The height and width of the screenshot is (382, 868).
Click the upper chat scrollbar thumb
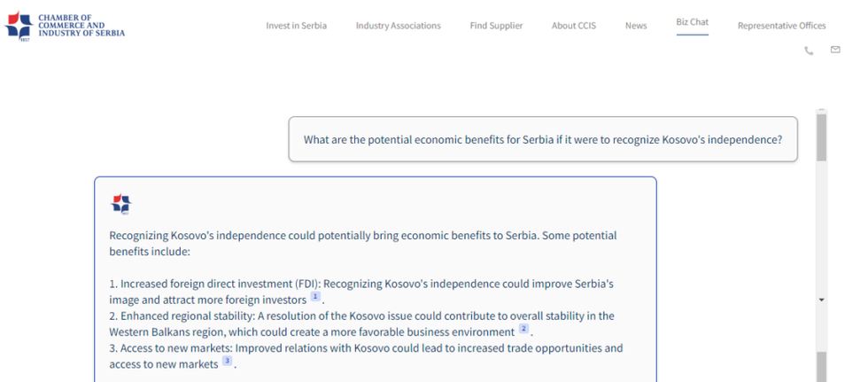[x=821, y=137]
